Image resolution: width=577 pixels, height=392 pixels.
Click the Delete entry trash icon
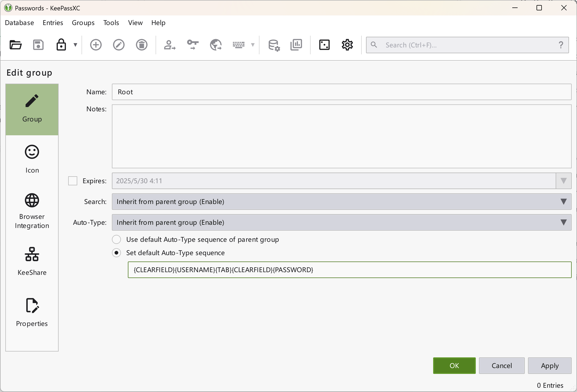coord(142,45)
